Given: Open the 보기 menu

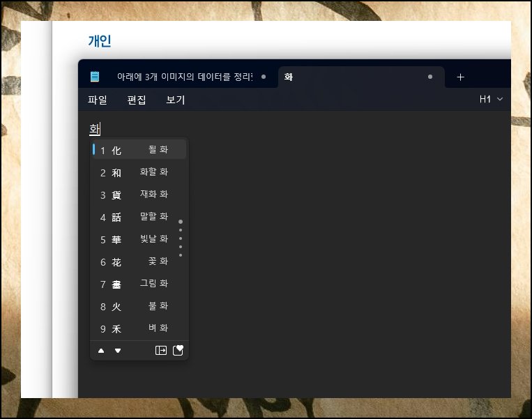Looking at the screenshot, I should [x=176, y=100].
